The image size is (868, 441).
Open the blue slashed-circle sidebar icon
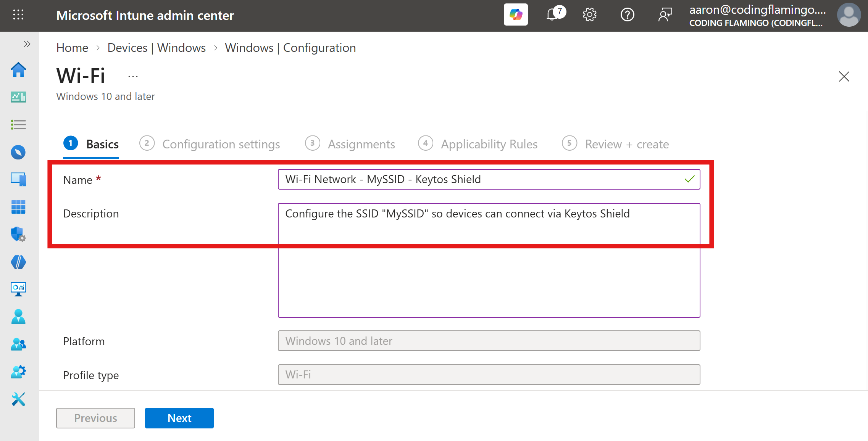[x=18, y=262]
